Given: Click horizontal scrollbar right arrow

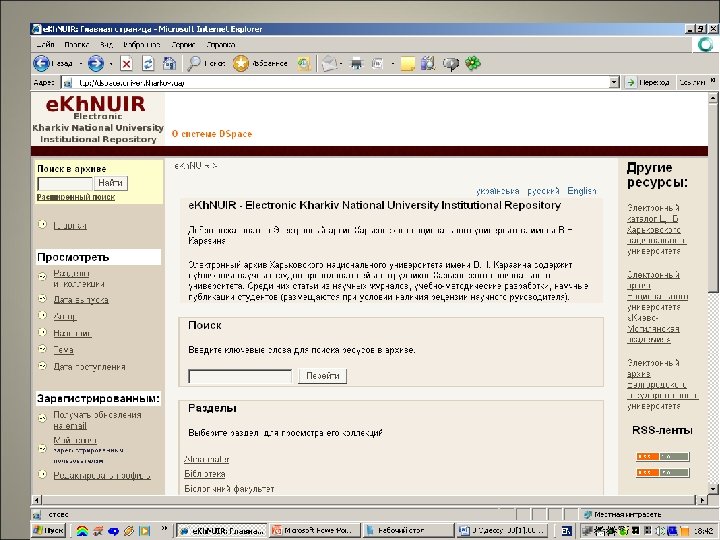Looking at the screenshot, I should [702, 500].
